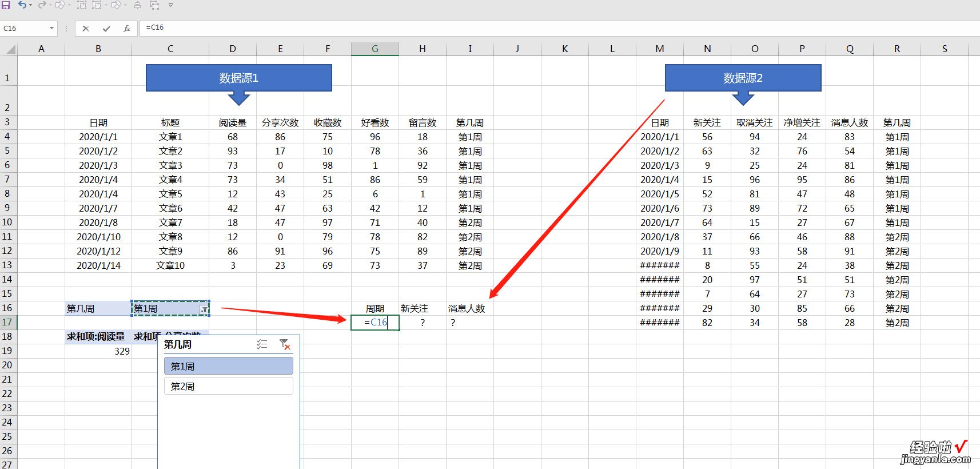Image resolution: width=980 pixels, height=469 pixels.
Task: Click the 阅读量 header cell in row 3
Action: pos(233,123)
